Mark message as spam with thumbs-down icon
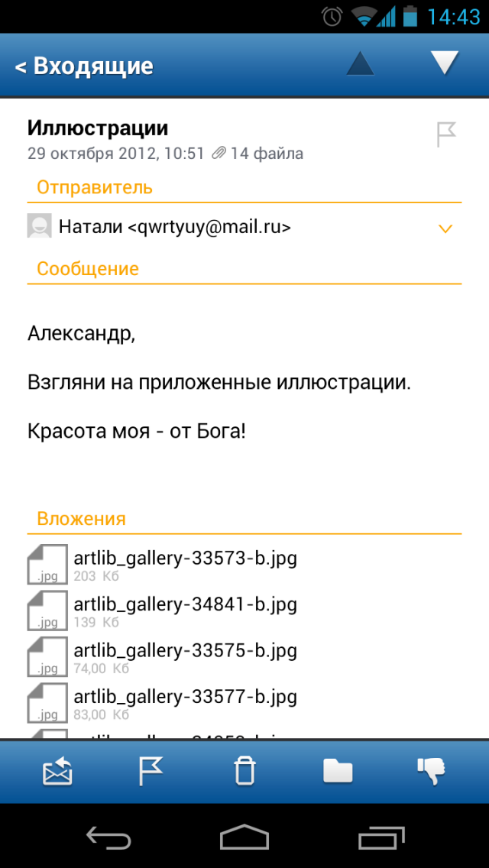This screenshot has height=868, width=489. (432, 772)
